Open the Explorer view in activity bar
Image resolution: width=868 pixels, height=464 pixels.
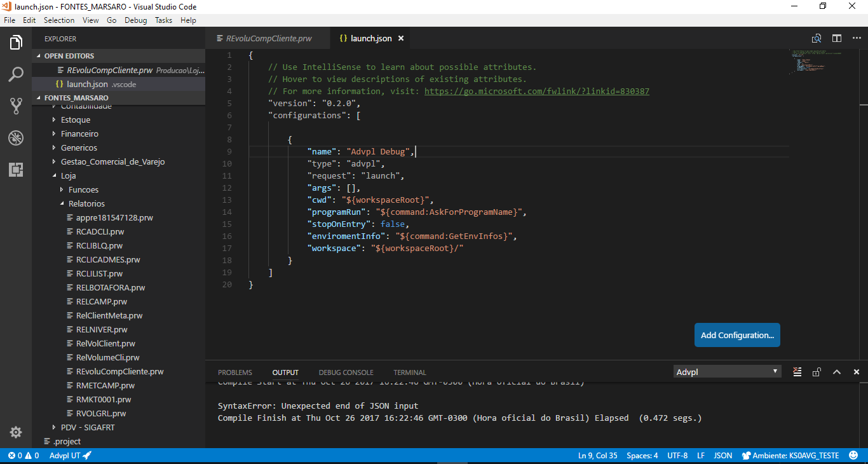tap(16, 43)
